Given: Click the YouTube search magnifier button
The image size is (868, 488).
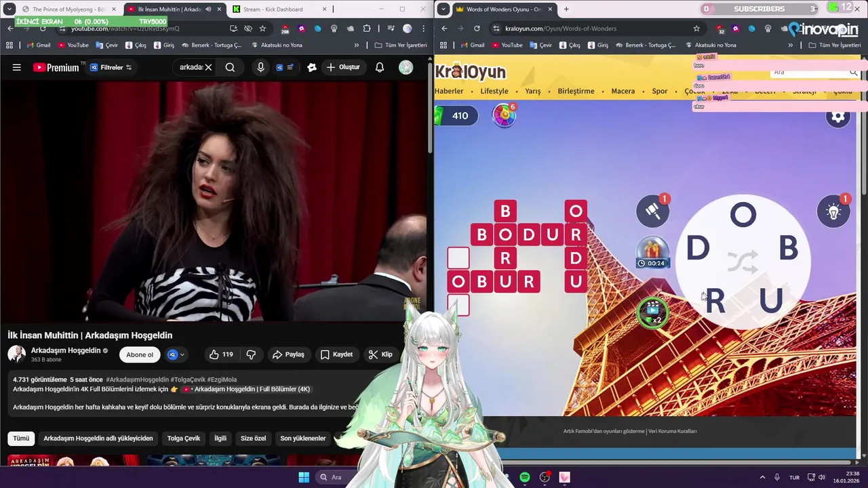Looking at the screenshot, I should click(x=230, y=67).
